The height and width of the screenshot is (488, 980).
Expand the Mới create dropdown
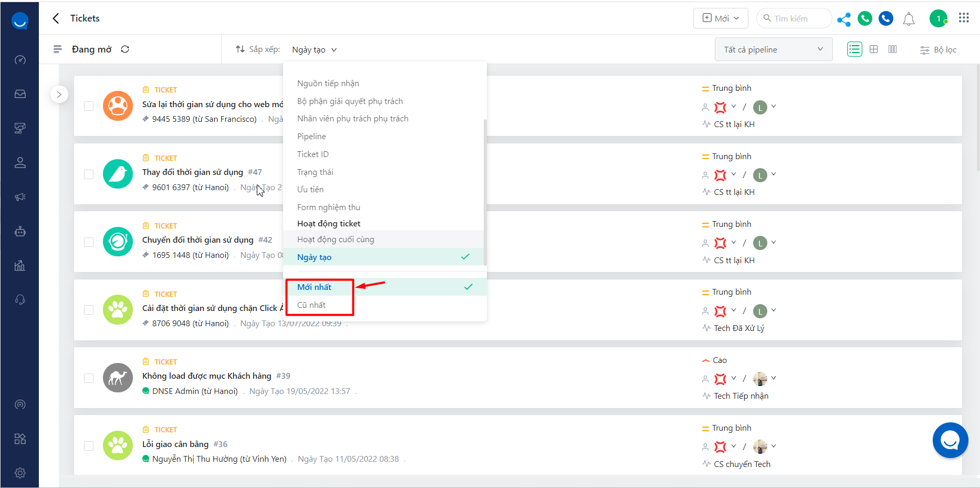tap(721, 18)
